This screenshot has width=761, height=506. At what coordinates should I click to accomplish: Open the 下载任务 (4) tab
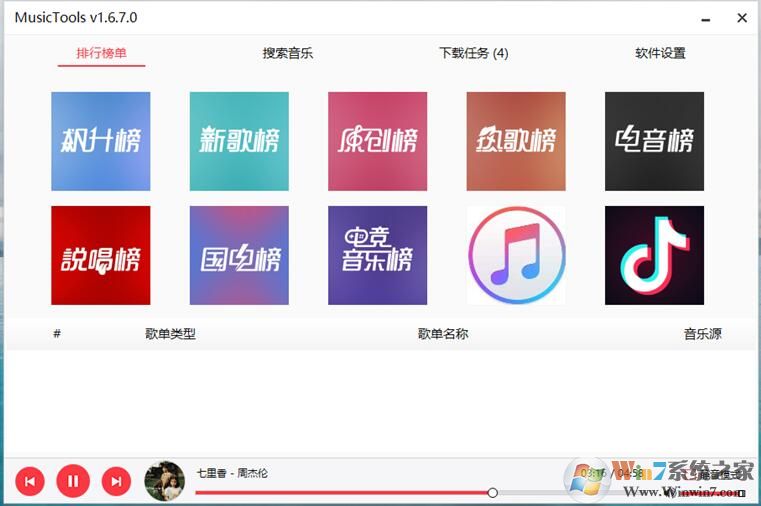474,53
